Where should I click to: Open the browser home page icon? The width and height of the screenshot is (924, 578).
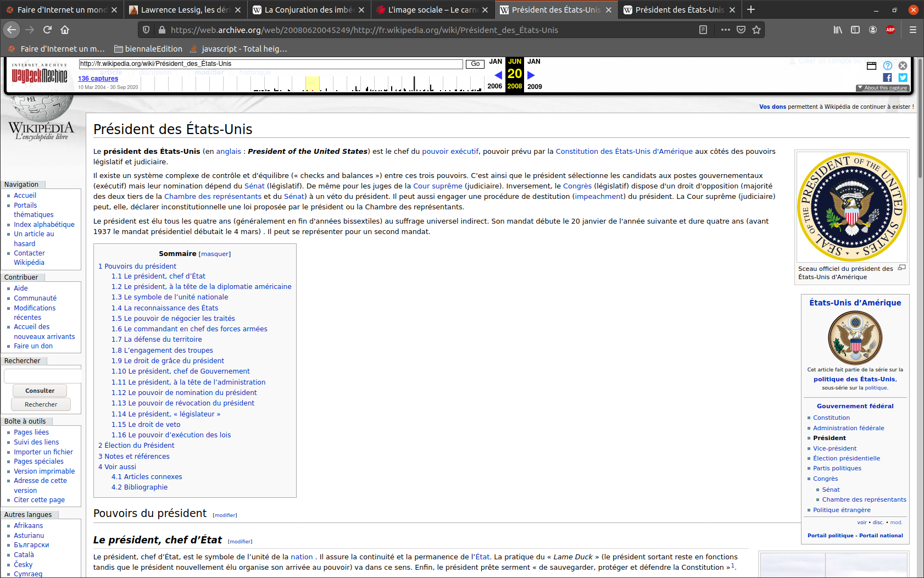click(x=65, y=30)
